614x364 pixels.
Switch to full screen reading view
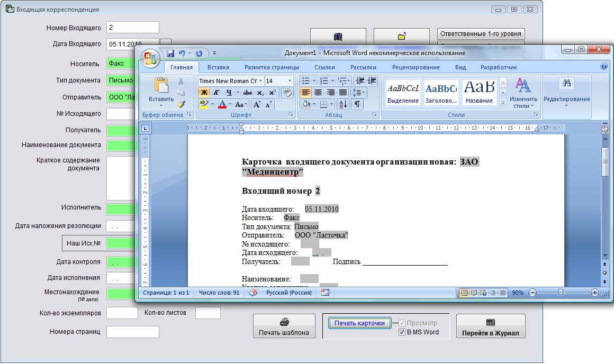click(474, 293)
